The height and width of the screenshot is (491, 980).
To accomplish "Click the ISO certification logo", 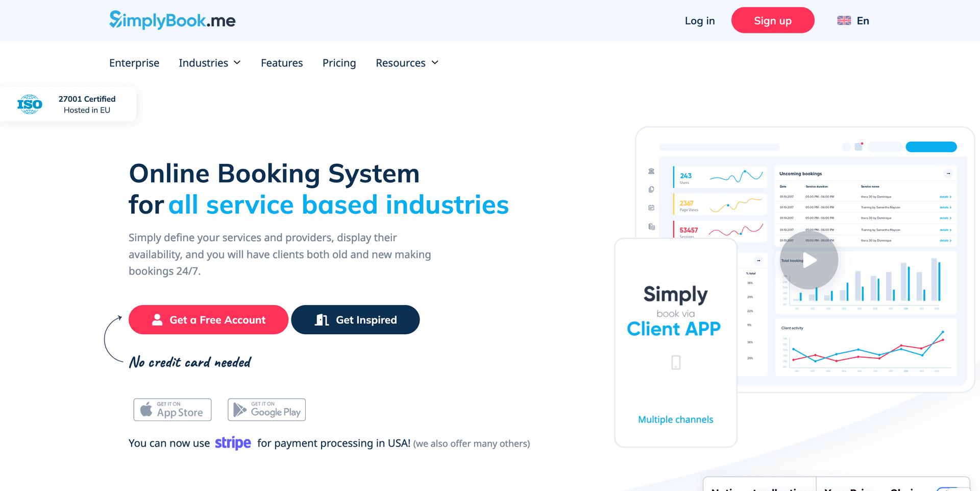I will 30,104.
